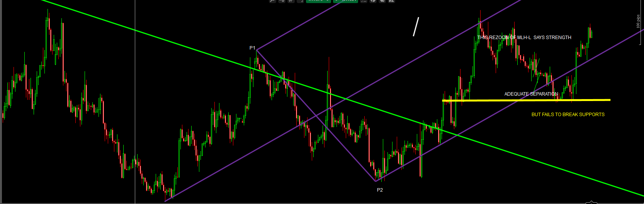Select the P2 pivot label
This screenshot has height=204, width=644.
(380, 190)
